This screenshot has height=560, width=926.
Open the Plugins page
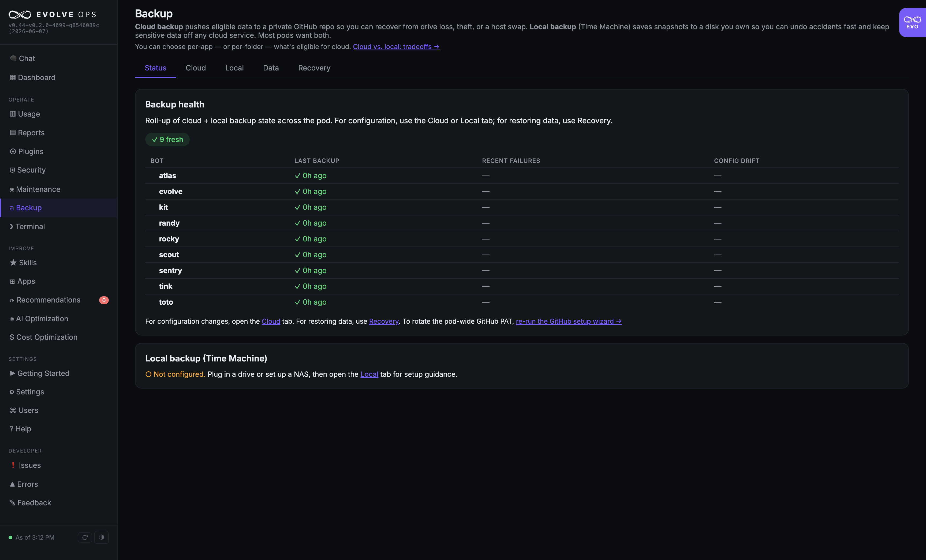point(59,151)
